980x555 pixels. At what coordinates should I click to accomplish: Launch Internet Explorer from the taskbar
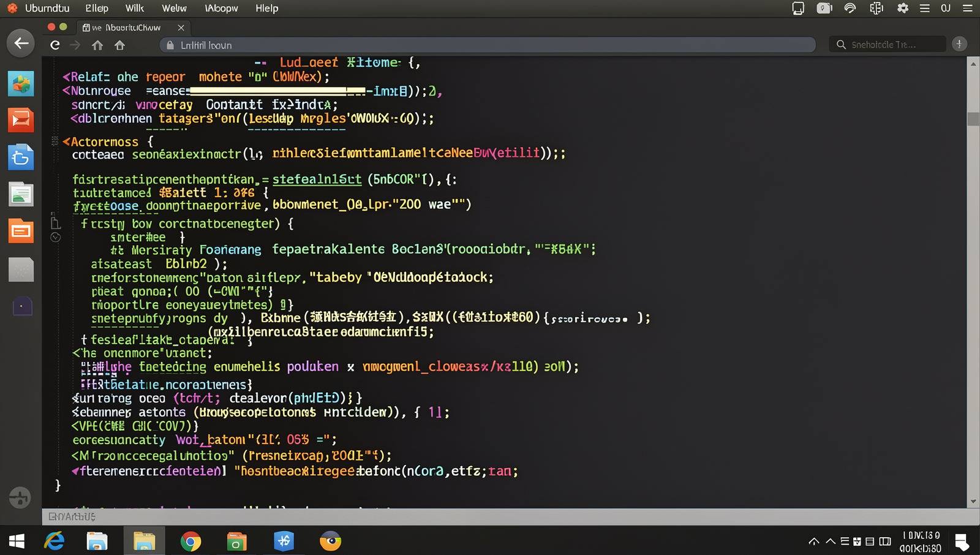tap(55, 541)
